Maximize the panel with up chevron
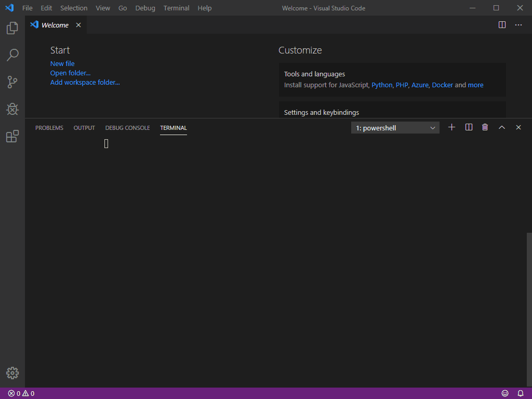Image resolution: width=532 pixels, height=399 pixels. point(502,127)
